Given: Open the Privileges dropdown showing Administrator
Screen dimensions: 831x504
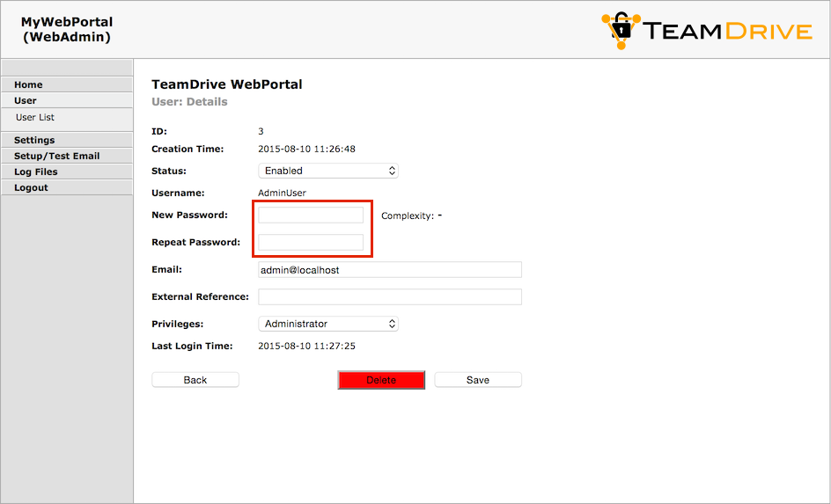Looking at the screenshot, I should [328, 324].
